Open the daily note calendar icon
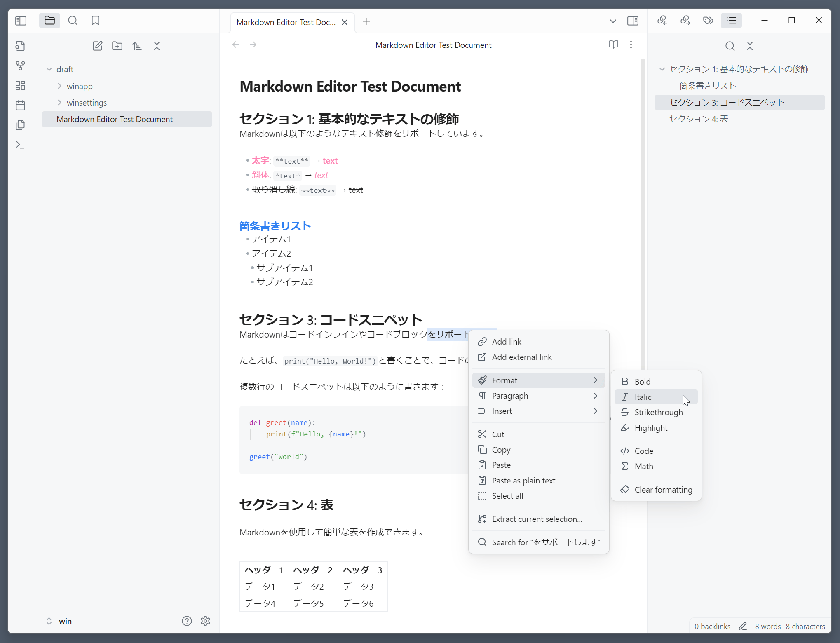The width and height of the screenshot is (840, 643). click(20, 105)
